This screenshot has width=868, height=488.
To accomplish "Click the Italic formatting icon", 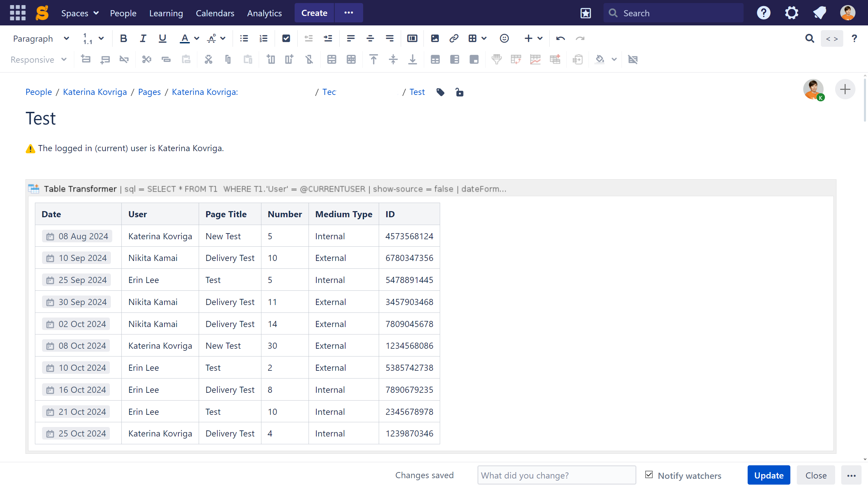I will click(143, 39).
